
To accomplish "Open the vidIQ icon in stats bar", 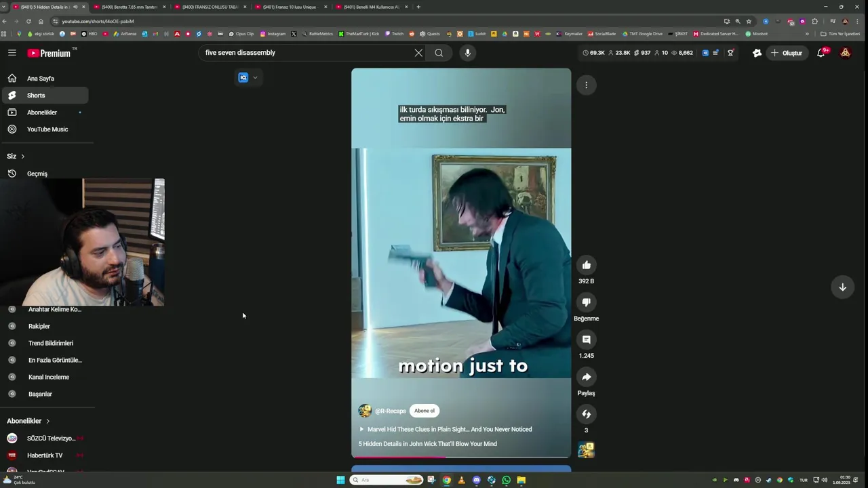I will click(x=705, y=53).
